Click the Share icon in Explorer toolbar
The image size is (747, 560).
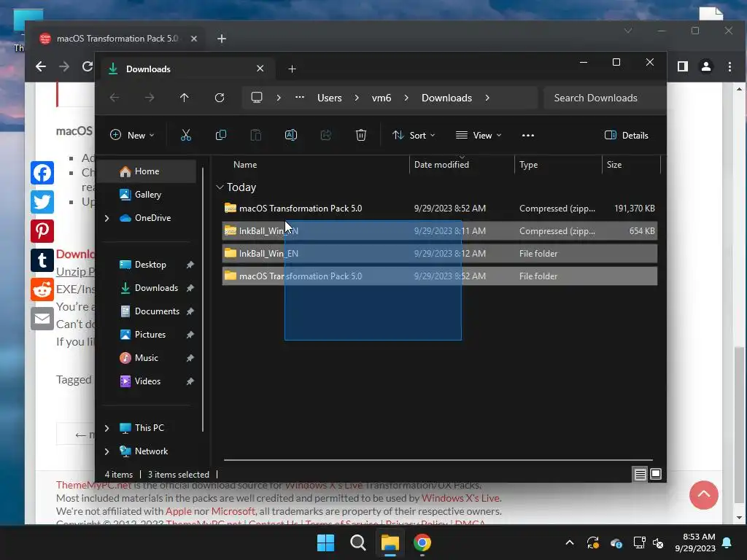point(326,135)
